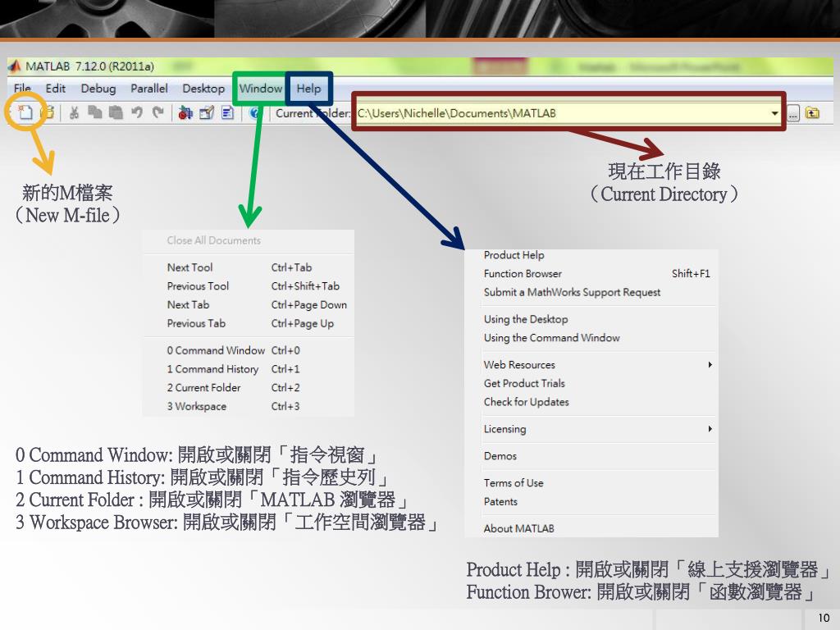Click the browse for folder ellipsis button
This screenshot has height=630, width=840.
pyautogui.click(x=793, y=113)
